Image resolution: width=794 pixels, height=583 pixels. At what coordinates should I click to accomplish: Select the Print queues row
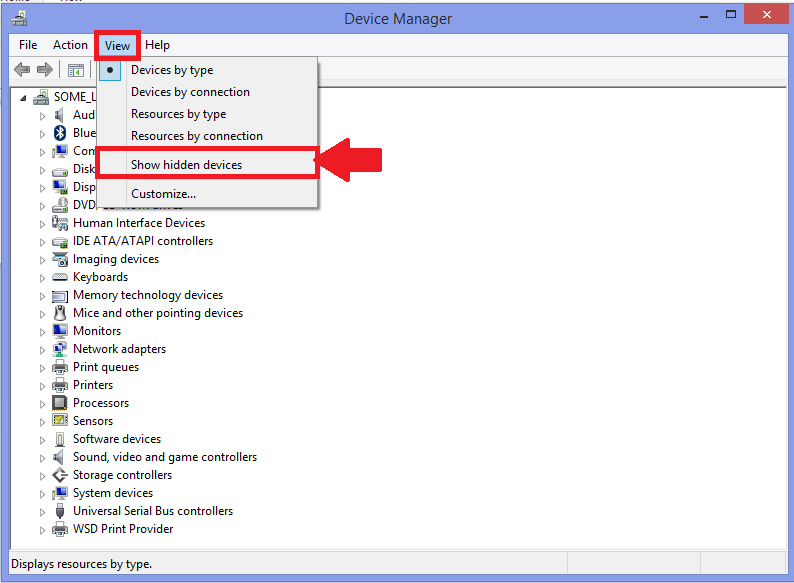pos(106,367)
